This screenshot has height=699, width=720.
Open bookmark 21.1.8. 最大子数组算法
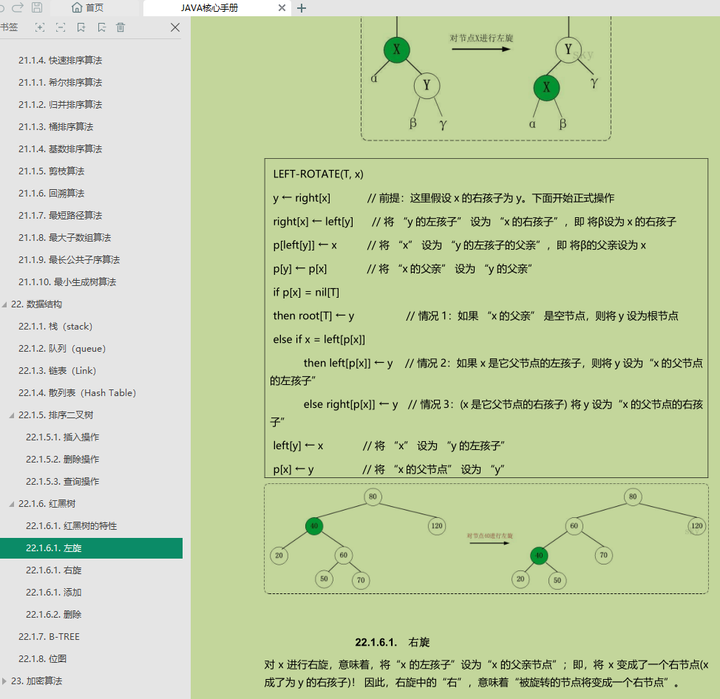click(x=65, y=237)
